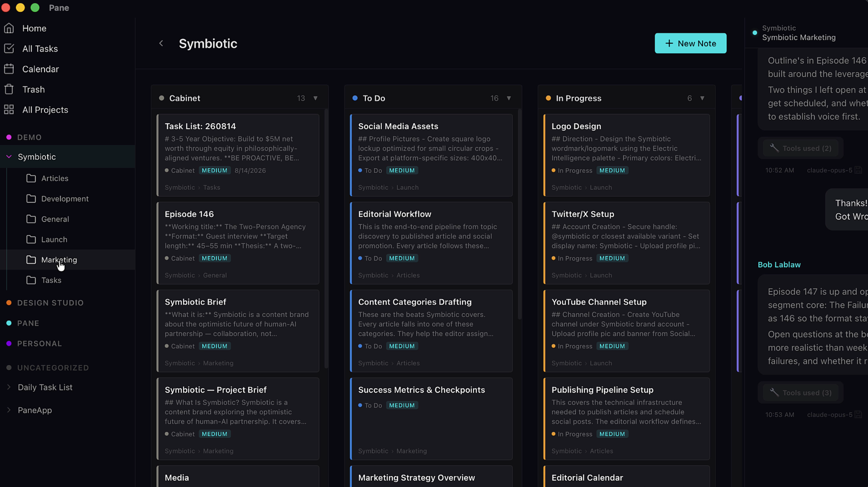Click the Home house icon in sidebar
868x487 pixels.
click(x=9, y=28)
